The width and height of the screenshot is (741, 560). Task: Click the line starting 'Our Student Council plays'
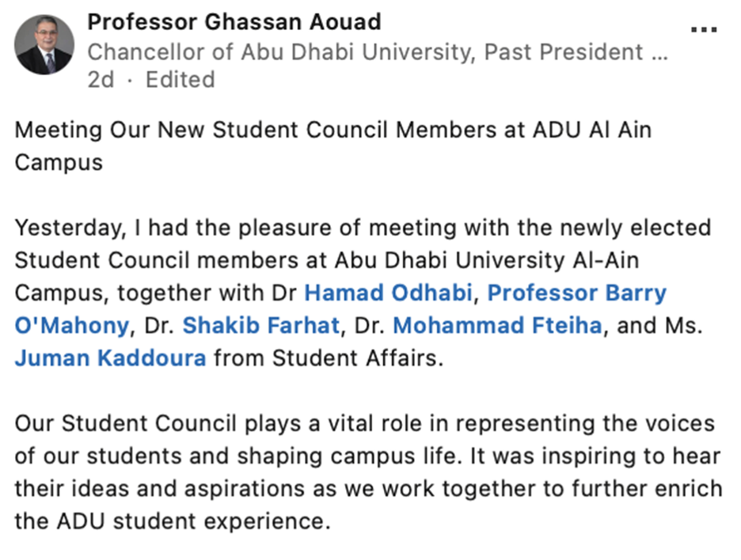[x=364, y=423]
